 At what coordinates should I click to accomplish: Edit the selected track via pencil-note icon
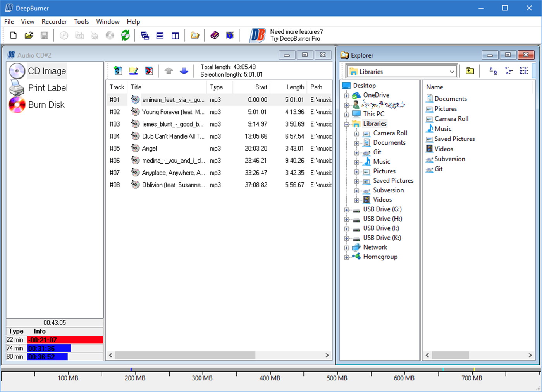point(133,71)
